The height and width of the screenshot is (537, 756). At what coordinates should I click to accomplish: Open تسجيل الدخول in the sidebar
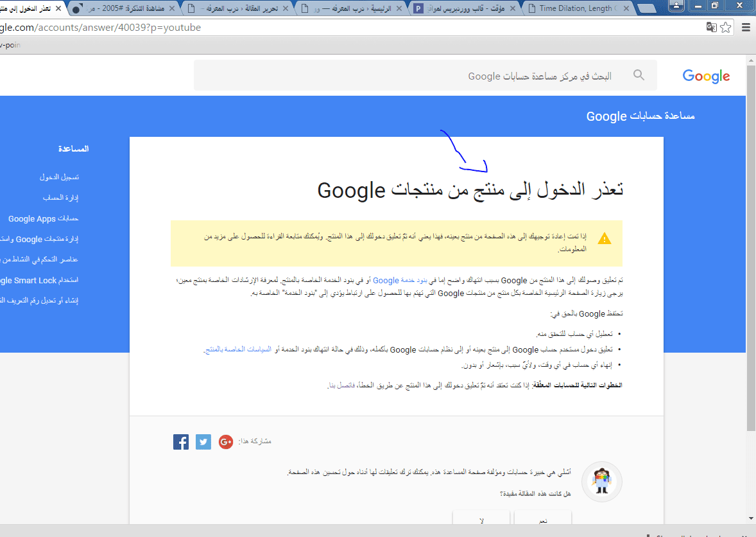(x=59, y=177)
